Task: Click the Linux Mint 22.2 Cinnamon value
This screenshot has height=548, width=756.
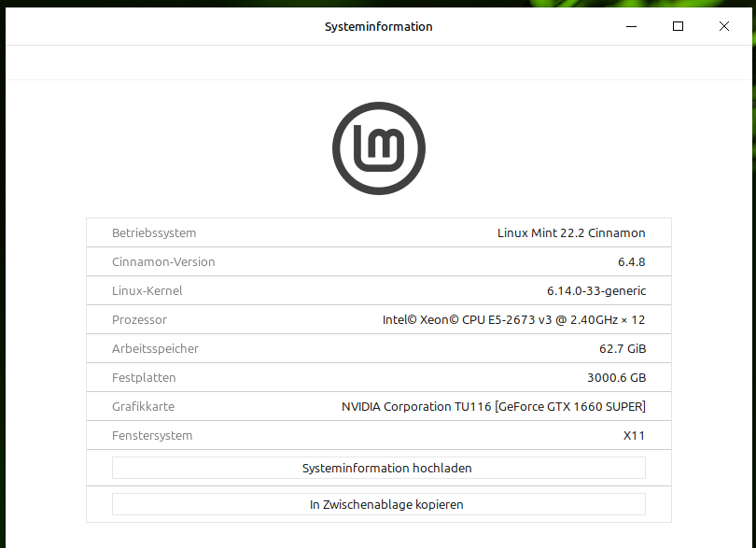Action: pyautogui.click(x=571, y=232)
